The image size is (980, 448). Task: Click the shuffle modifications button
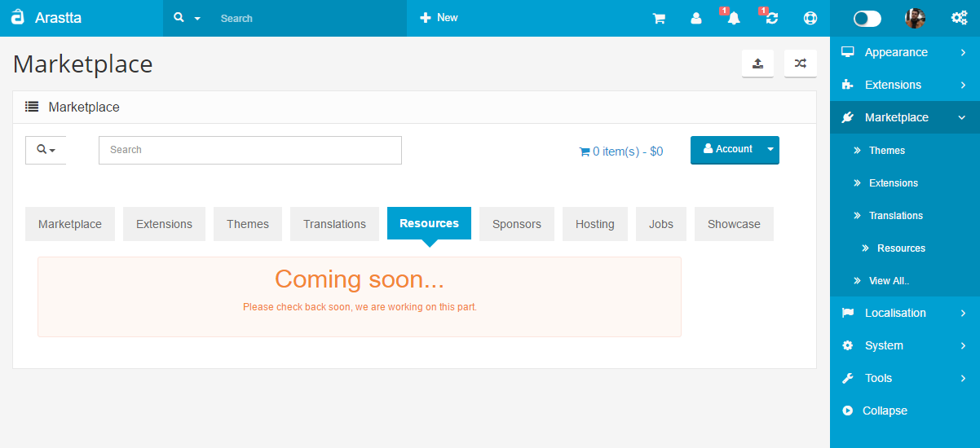[x=800, y=64]
